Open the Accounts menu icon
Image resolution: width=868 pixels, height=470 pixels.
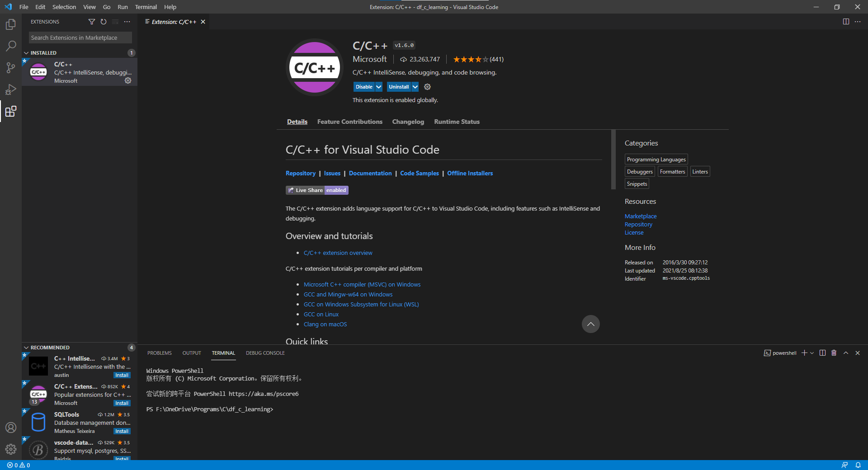click(11, 428)
